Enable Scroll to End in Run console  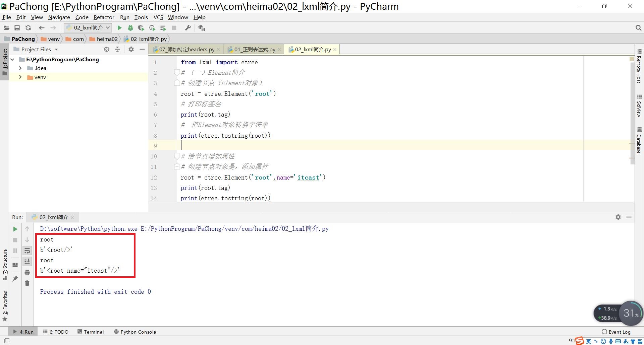tap(27, 261)
